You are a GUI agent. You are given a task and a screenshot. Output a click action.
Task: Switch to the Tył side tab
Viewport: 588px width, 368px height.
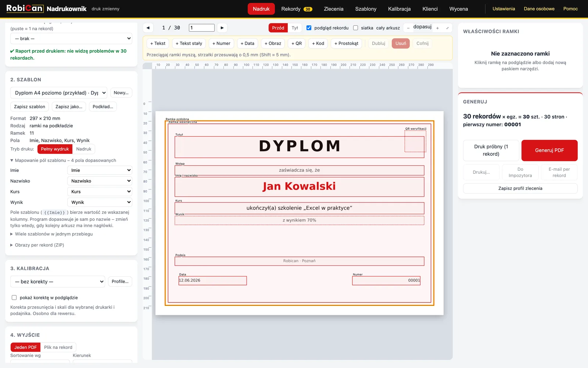(295, 28)
